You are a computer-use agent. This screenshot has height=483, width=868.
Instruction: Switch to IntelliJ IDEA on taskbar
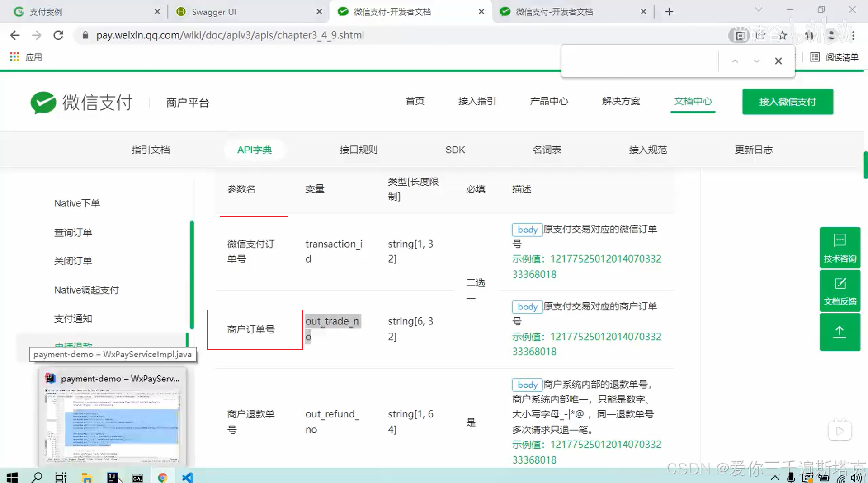[x=112, y=477]
